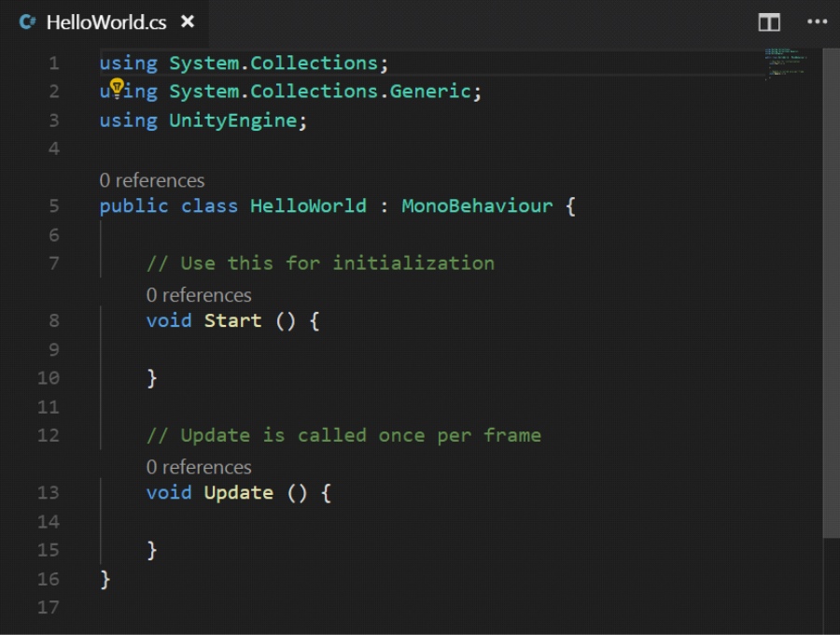This screenshot has width=840, height=635.
Task: Click "0 references" above void Start
Action: tap(199, 295)
